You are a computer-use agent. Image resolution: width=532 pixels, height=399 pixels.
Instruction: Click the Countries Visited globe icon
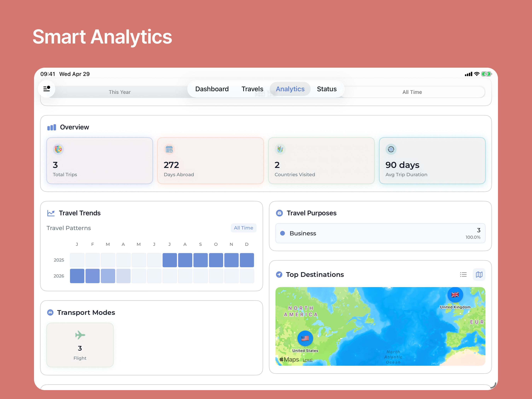[280, 149]
